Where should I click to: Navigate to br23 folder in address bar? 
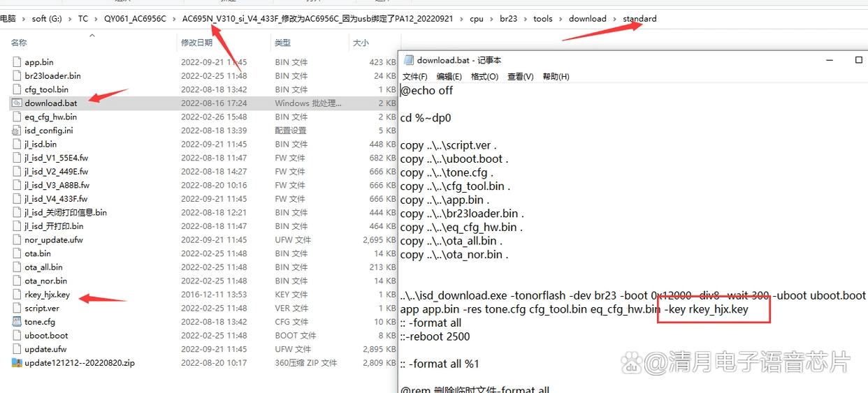[x=508, y=19]
